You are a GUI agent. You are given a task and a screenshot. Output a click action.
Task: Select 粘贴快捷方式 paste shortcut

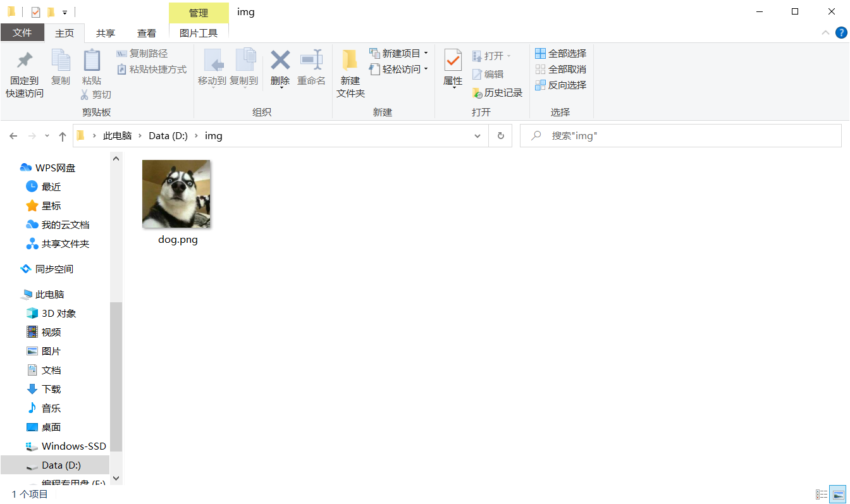pyautogui.click(x=152, y=70)
